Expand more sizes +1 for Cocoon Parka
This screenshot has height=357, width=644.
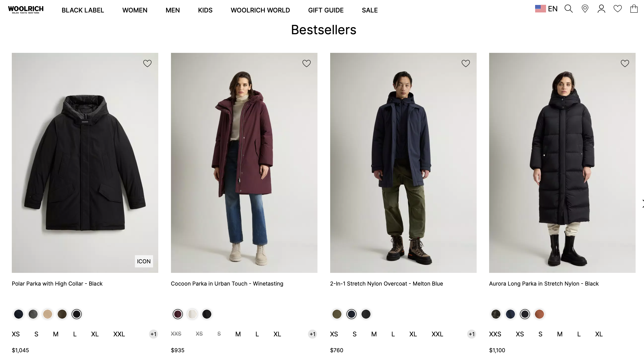312,334
